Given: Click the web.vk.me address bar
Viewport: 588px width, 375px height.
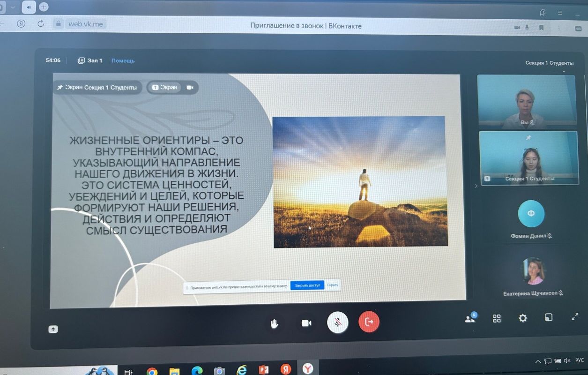Looking at the screenshot, I should (85, 23).
